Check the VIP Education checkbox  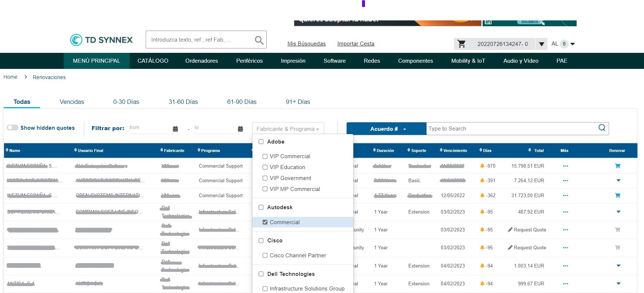tap(265, 167)
